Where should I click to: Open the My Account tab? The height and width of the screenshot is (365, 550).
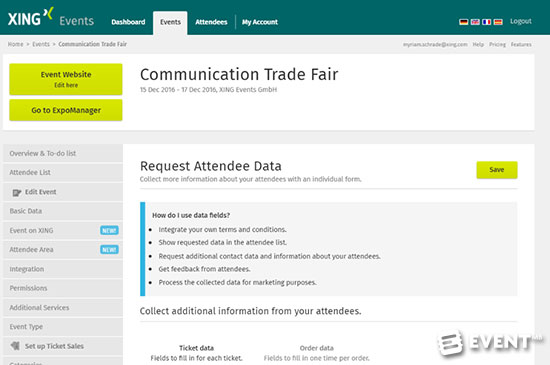point(260,22)
